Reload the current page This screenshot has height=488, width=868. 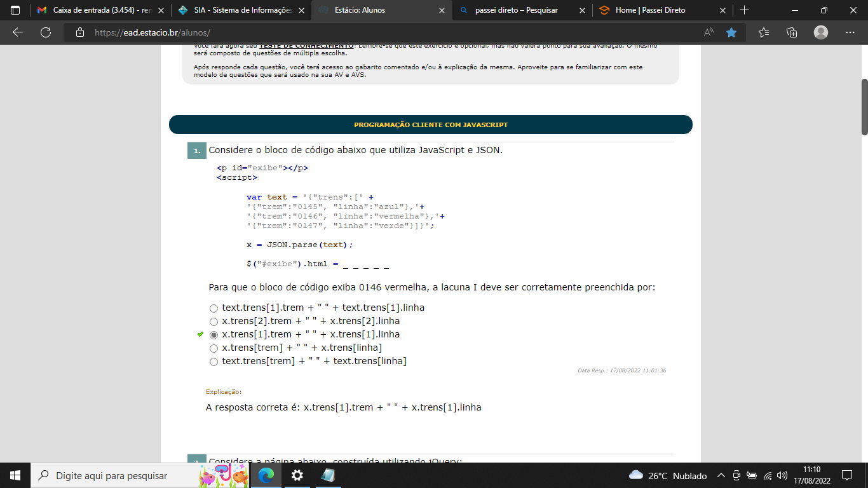[45, 32]
